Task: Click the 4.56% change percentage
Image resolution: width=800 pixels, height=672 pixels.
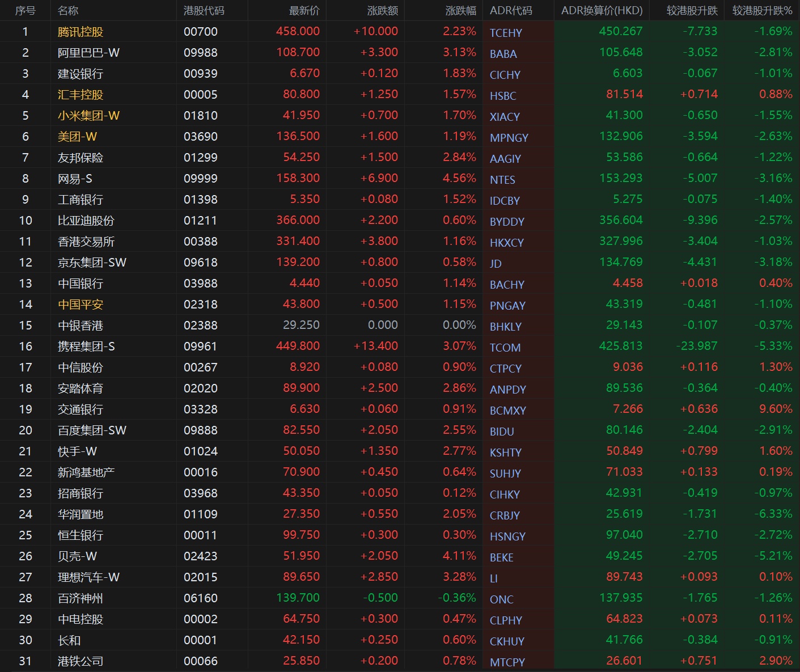Action: 459,178
